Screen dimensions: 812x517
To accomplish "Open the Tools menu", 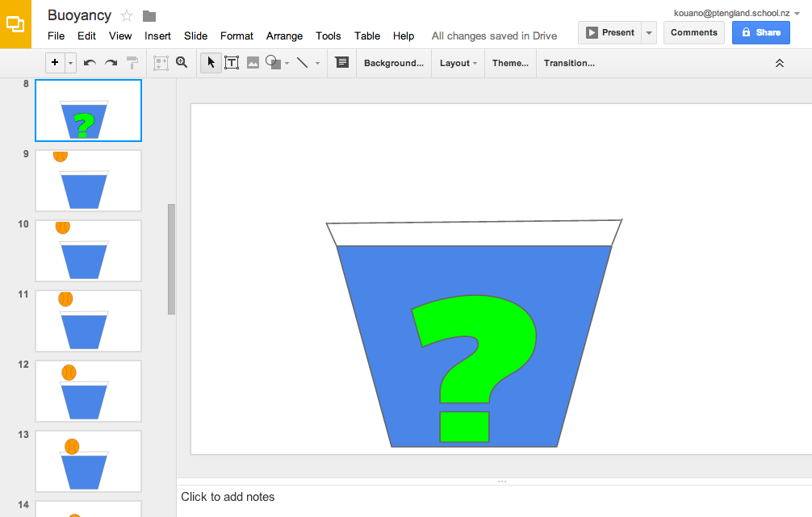I will [x=329, y=35].
